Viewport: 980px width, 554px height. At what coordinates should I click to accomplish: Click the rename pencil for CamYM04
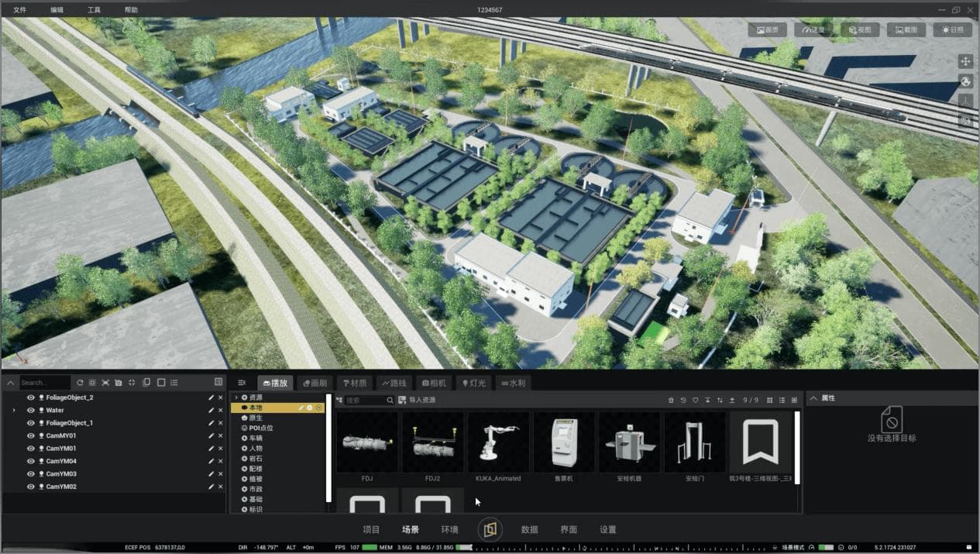(x=211, y=461)
